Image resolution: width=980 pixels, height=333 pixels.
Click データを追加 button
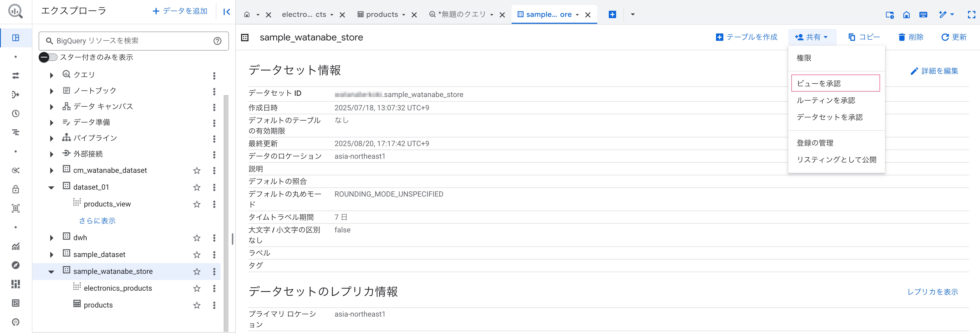(x=180, y=11)
